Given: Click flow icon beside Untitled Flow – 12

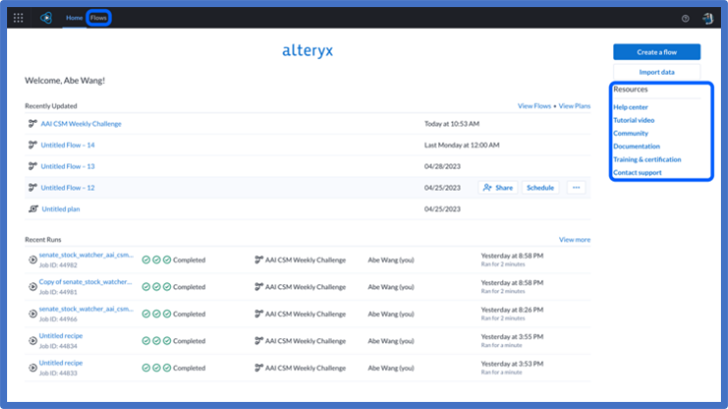Looking at the screenshot, I should pyautogui.click(x=32, y=188).
